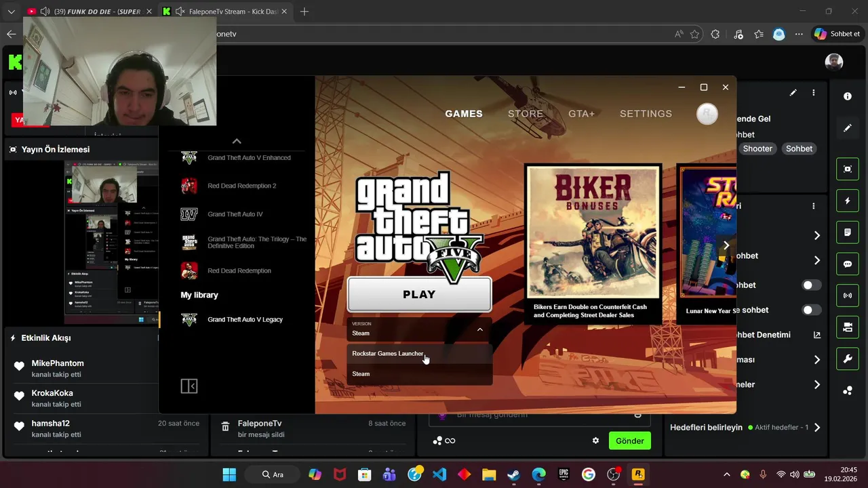Screen dimensions: 868x488
Task: Open notes document icon in Kick rail
Action: [x=848, y=232]
